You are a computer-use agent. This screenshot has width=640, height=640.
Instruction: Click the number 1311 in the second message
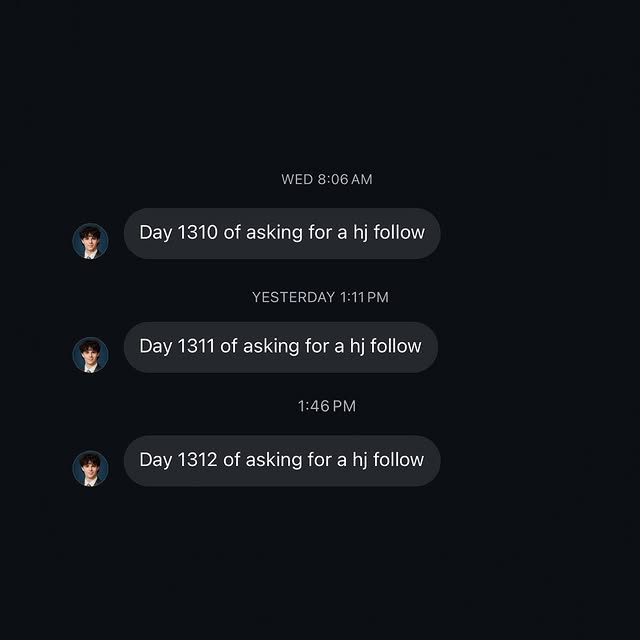(196, 347)
